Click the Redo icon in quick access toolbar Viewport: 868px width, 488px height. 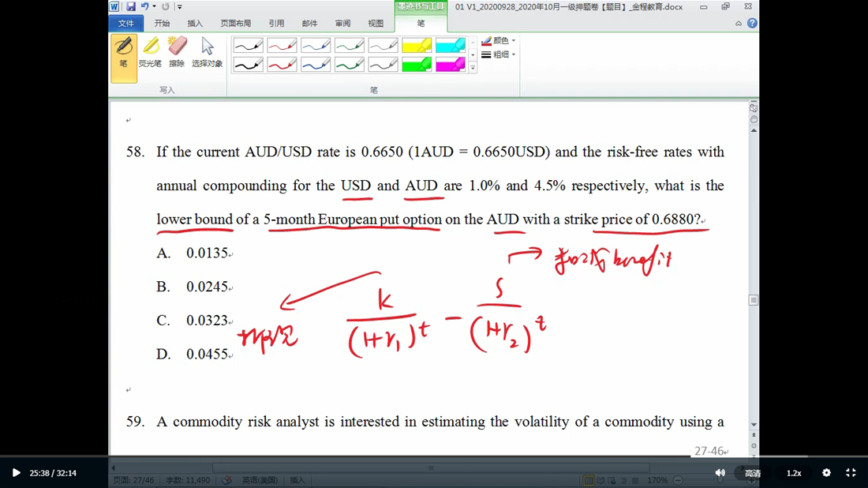(165, 6)
